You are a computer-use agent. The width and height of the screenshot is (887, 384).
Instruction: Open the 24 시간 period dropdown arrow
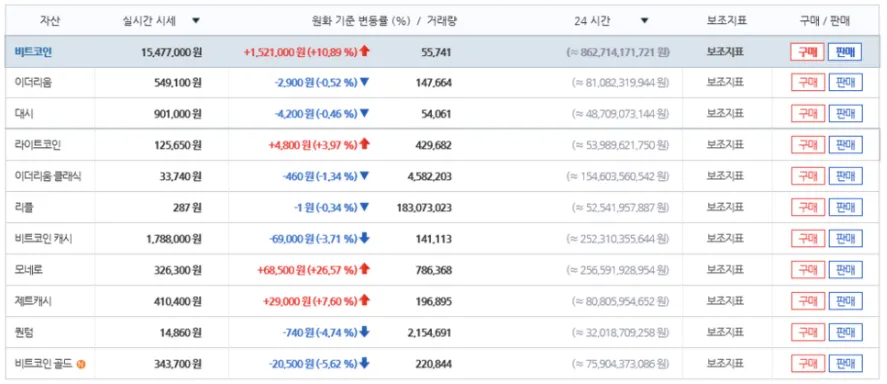click(x=644, y=21)
